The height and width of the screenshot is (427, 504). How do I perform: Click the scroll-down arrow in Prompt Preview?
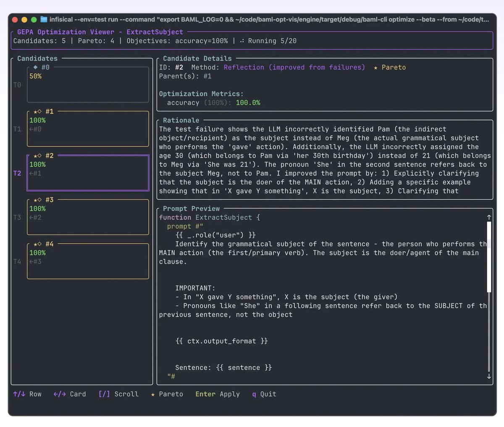(489, 376)
